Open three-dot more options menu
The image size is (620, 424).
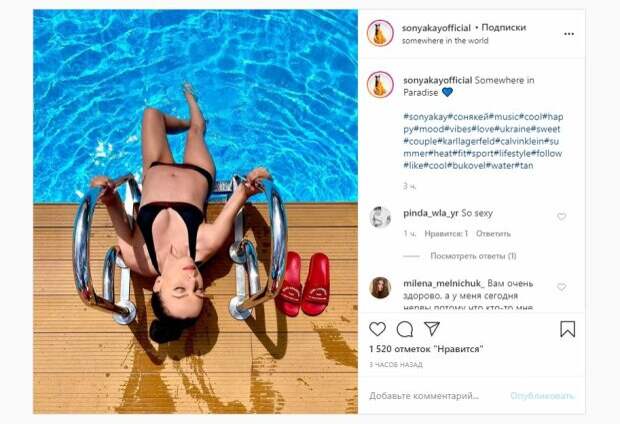pyautogui.click(x=569, y=34)
